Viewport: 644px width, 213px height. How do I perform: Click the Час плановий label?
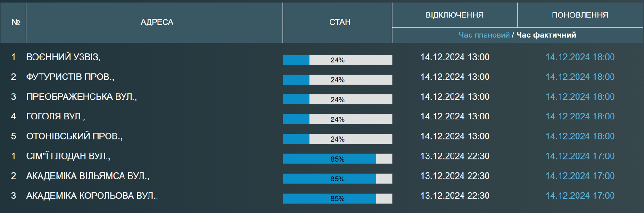[x=484, y=35]
